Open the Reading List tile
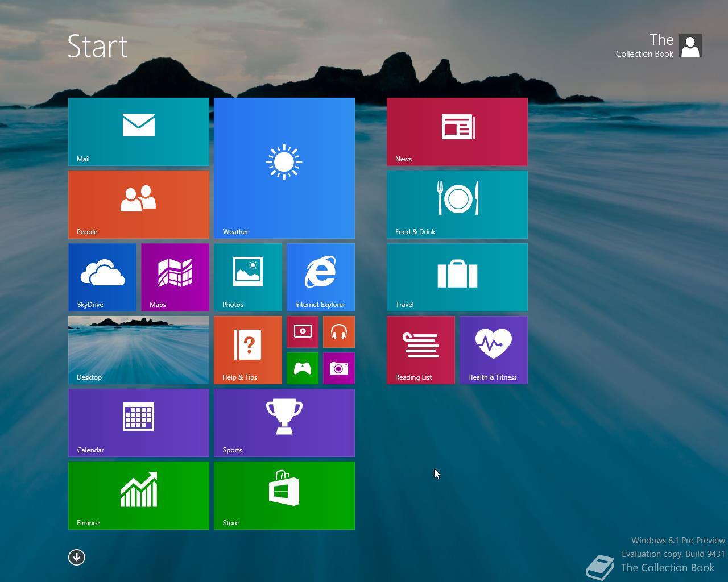This screenshot has width=728, height=582. point(421,350)
